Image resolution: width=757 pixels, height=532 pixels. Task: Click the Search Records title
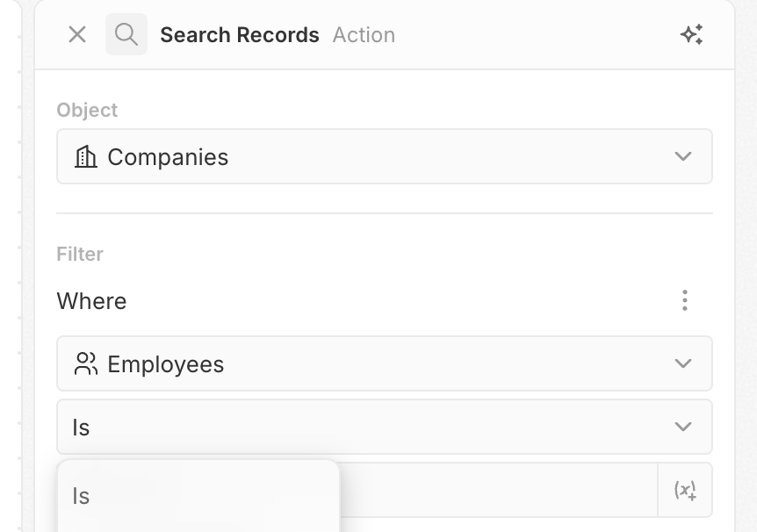(x=240, y=35)
